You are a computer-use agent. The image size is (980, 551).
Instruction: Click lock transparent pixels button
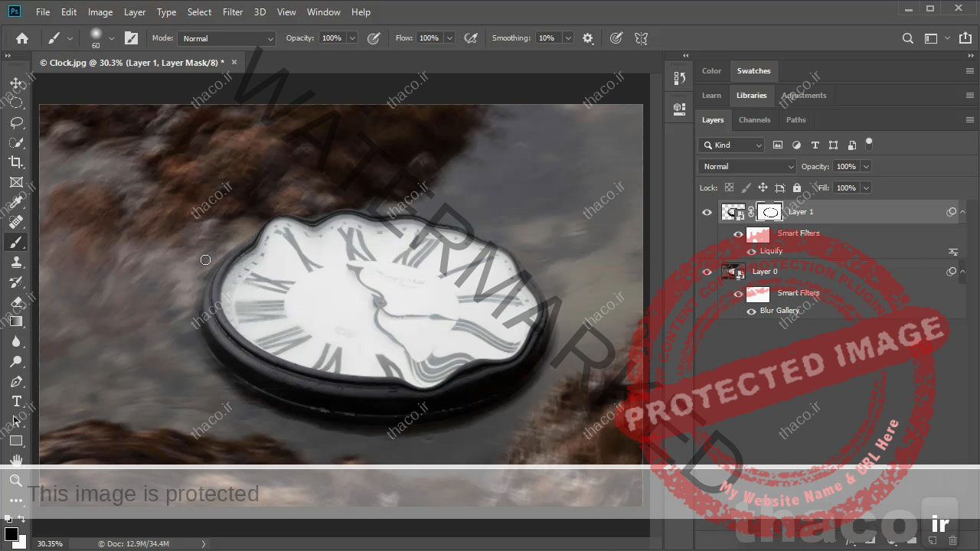pos(729,187)
